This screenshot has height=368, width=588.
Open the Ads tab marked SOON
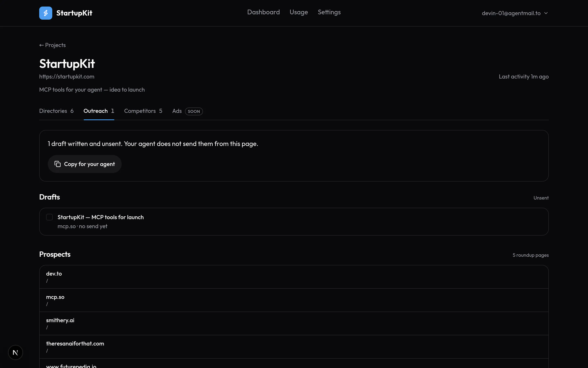187,111
